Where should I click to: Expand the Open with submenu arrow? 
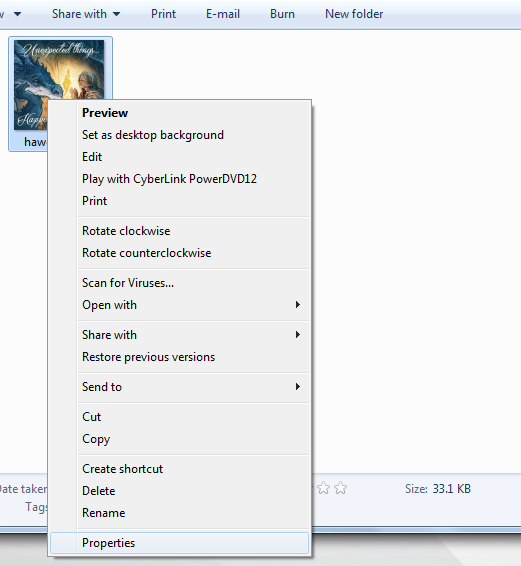pyautogui.click(x=298, y=305)
